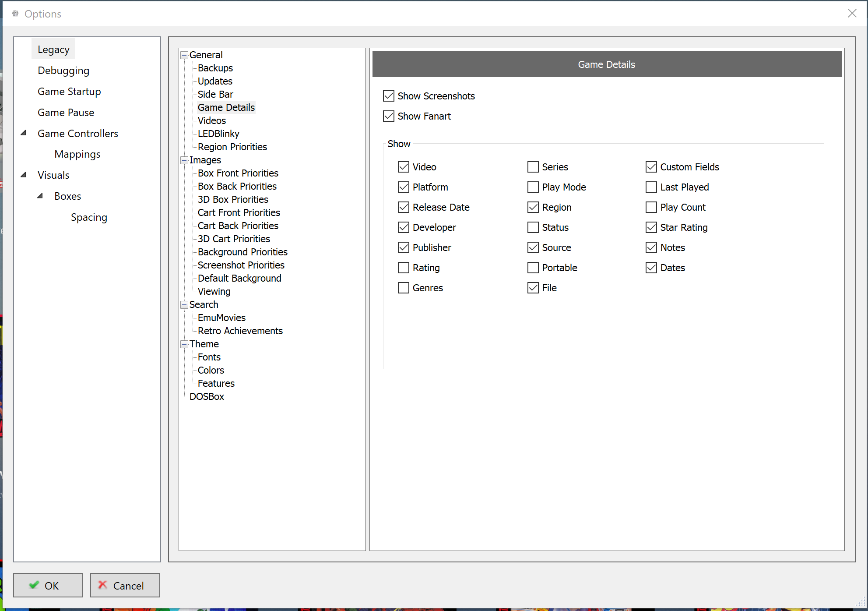Image resolution: width=868 pixels, height=611 pixels.
Task: Collapse the Search tree node
Action: (x=185, y=305)
